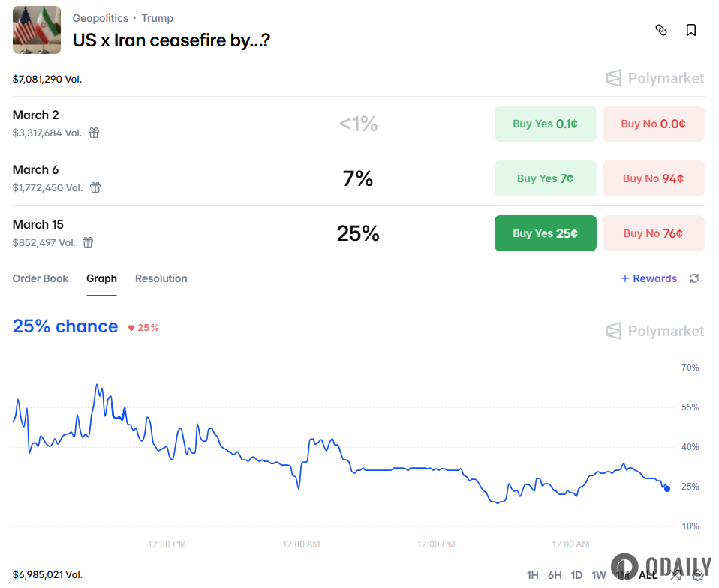The width and height of the screenshot is (719, 588).
Task: Select the Graph tab
Action: (101, 278)
